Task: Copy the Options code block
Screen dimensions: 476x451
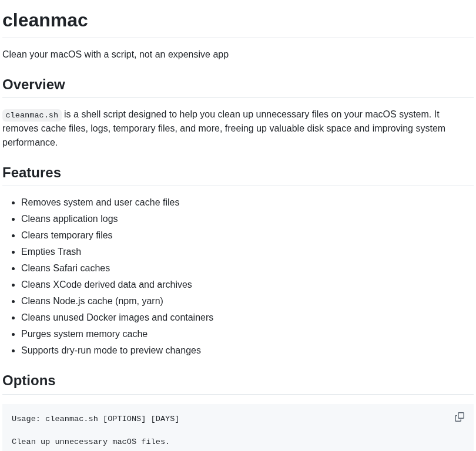Action: pyautogui.click(x=460, y=417)
